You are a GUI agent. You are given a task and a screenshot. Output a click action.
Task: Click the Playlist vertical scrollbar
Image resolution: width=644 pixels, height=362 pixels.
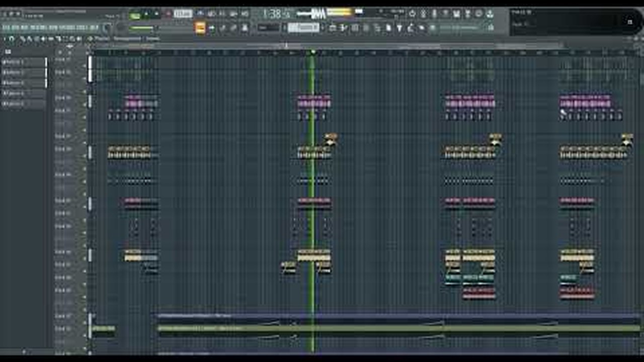coord(641,201)
